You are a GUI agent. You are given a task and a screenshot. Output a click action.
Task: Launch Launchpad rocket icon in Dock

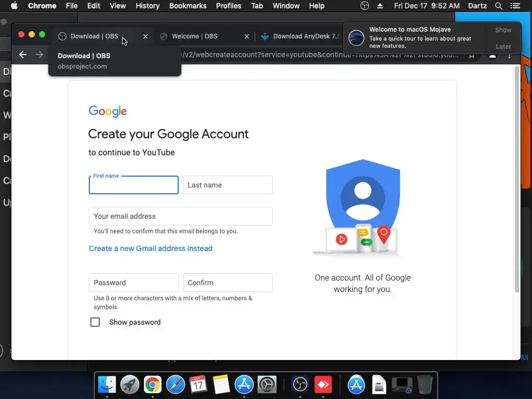129,385
